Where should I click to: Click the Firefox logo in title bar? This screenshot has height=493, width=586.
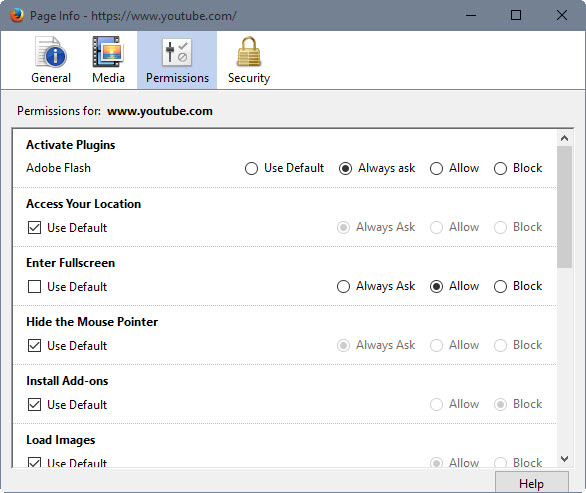pyautogui.click(x=17, y=15)
